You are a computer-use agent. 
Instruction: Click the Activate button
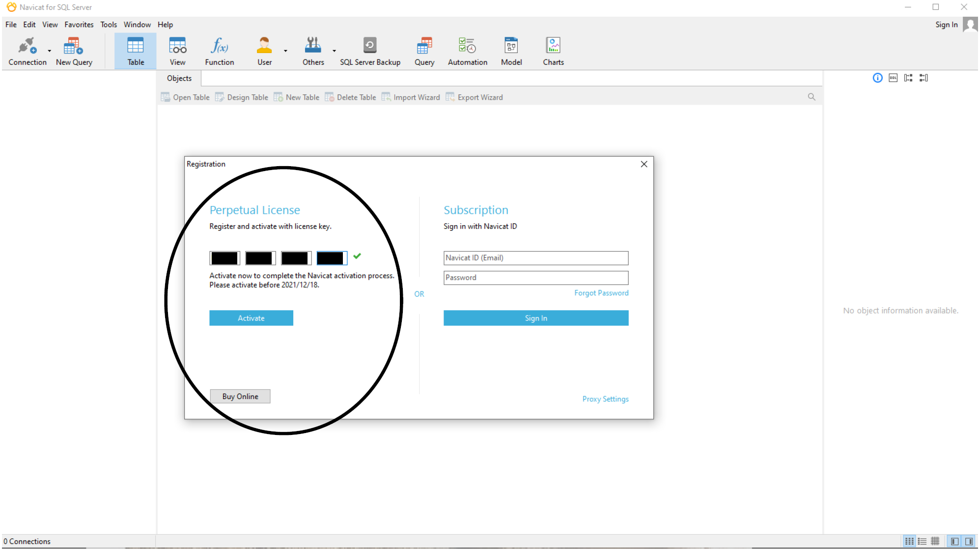(x=251, y=318)
